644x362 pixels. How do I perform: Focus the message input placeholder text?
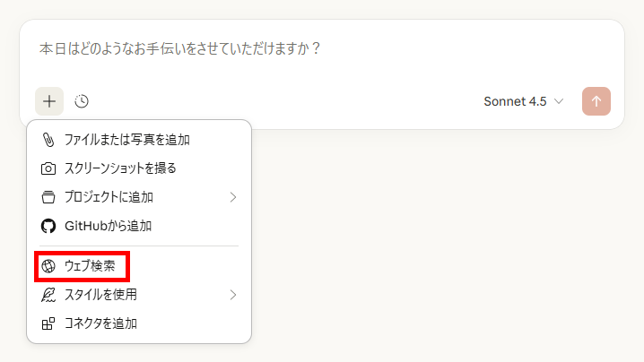point(179,48)
